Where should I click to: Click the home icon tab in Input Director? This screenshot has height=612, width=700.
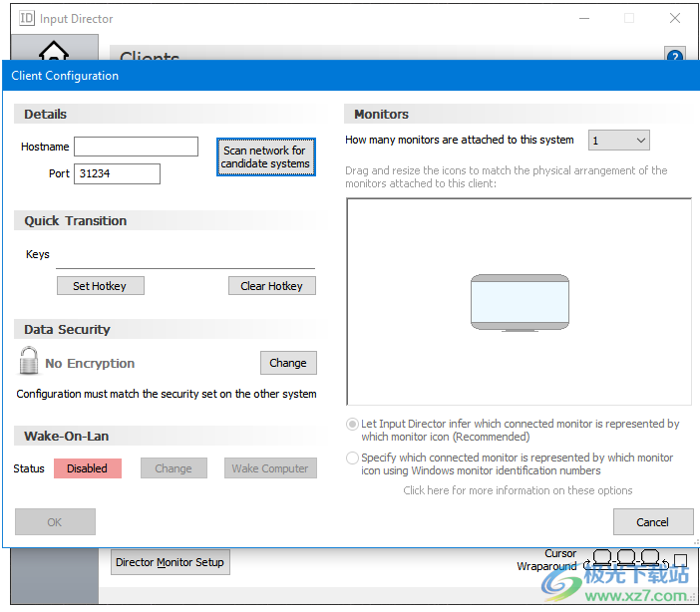click(x=54, y=50)
